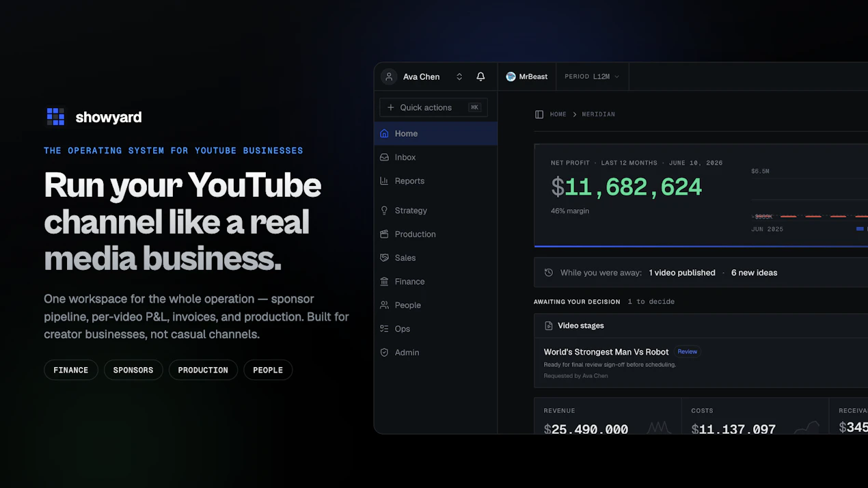Click the Revenue sparkline chart
868x488 pixels.
tap(660, 428)
